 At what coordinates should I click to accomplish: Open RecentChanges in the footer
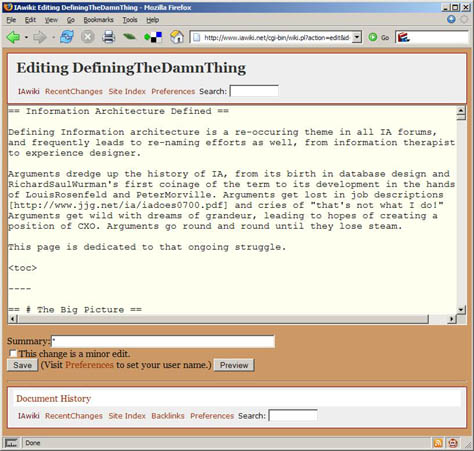click(74, 416)
